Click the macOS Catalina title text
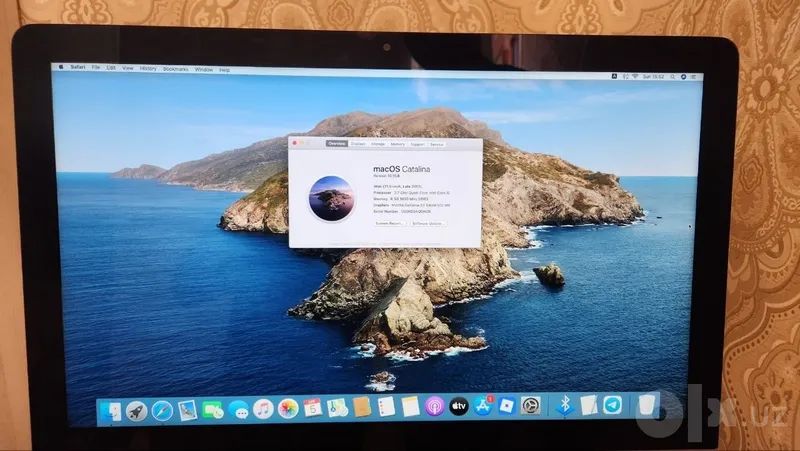This screenshot has width=800, height=451. [402, 169]
